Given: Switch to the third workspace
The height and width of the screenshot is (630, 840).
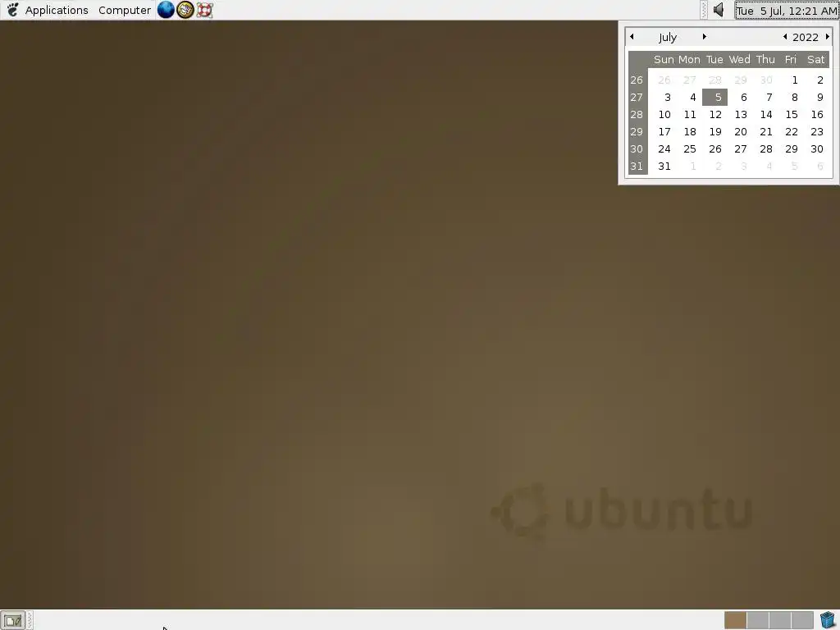Looking at the screenshot, I should [780, 620].
